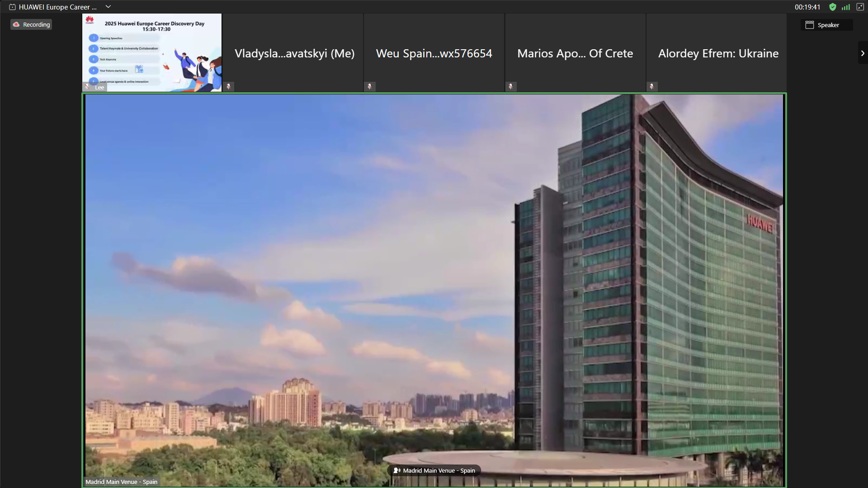
Task: Click the Speaker layout icon
Action: [x=810, y=25]
